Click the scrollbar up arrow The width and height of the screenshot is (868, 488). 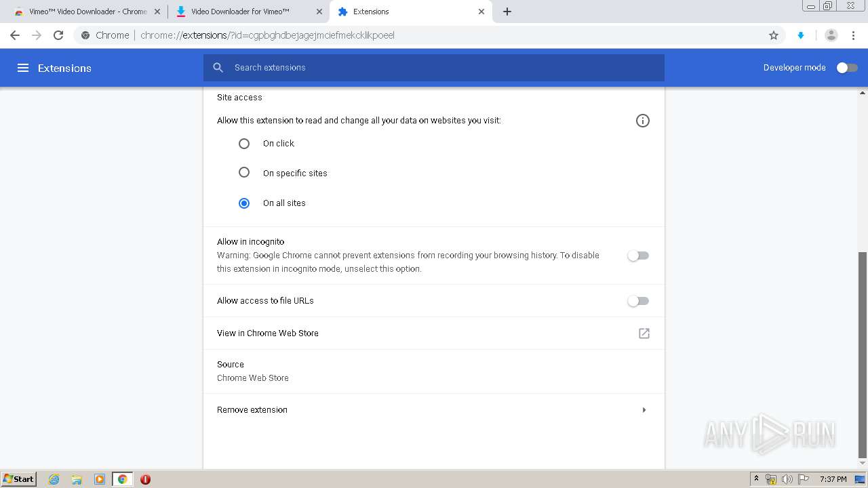pos(863,92)
